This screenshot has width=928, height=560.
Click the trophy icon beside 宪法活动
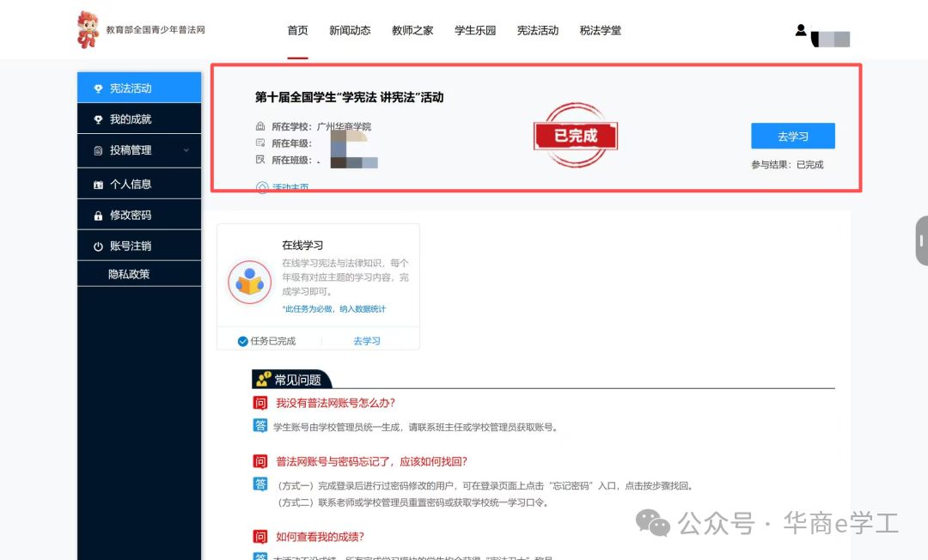point(98,88)
